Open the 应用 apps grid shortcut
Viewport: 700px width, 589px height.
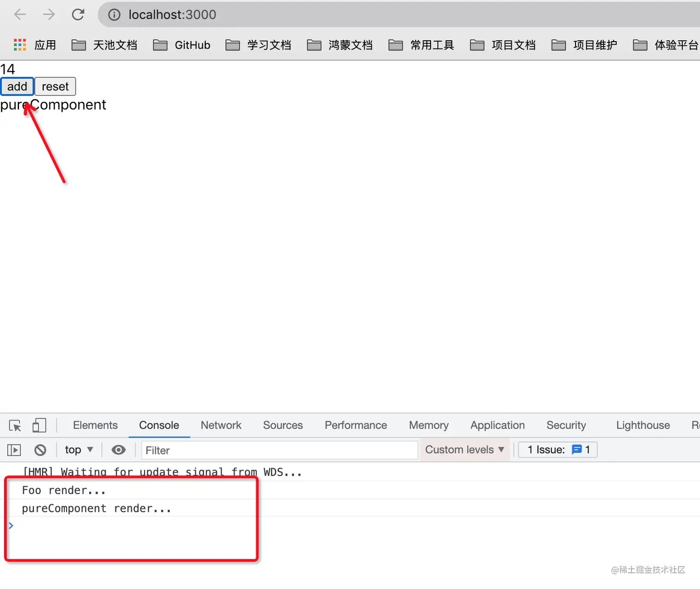click(35, 45)
